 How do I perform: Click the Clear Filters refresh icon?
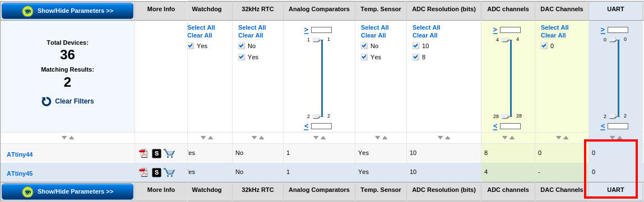tap(47, 101)
